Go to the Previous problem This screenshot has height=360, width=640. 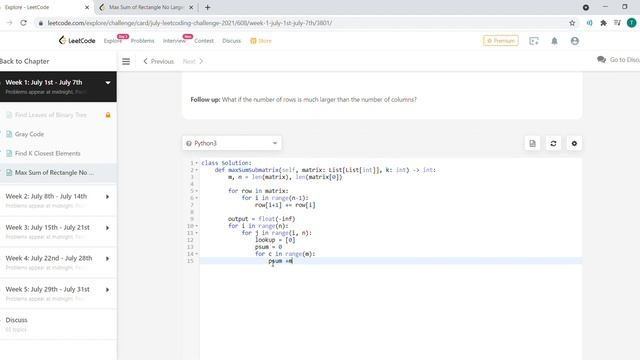[158, 61]
